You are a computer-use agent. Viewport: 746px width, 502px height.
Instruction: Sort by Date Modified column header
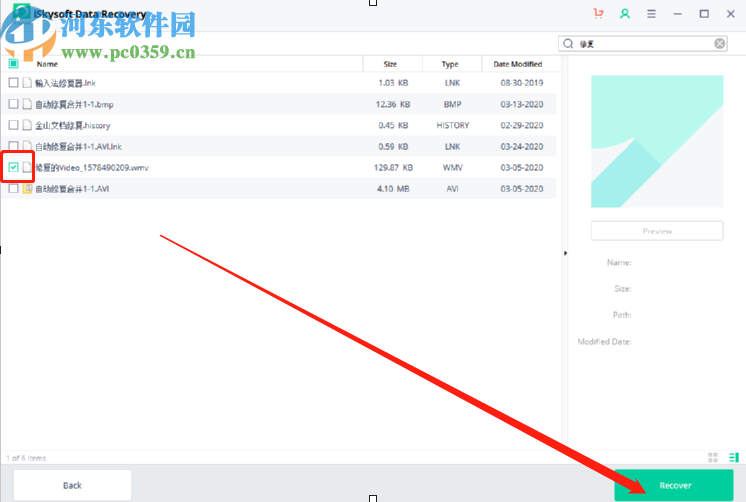518,64
